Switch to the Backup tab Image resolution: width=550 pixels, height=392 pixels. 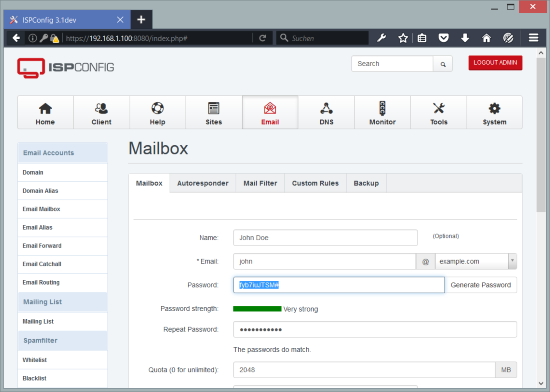366,183
